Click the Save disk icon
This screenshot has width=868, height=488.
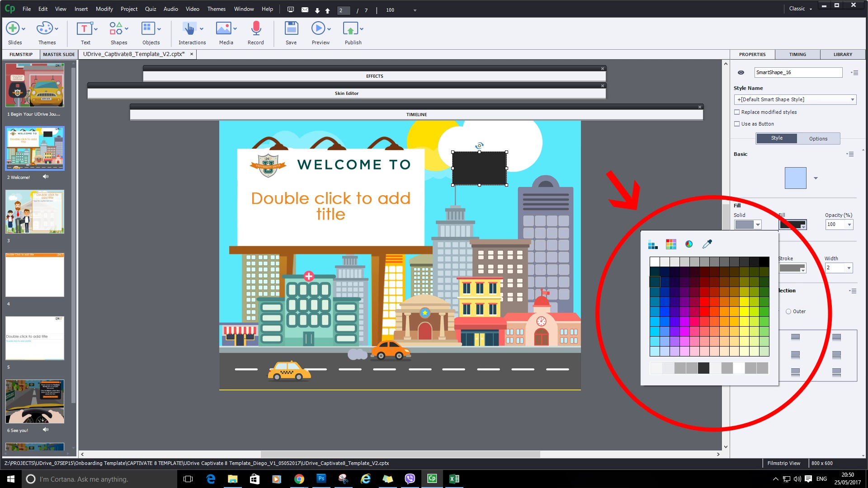point(291,29)
